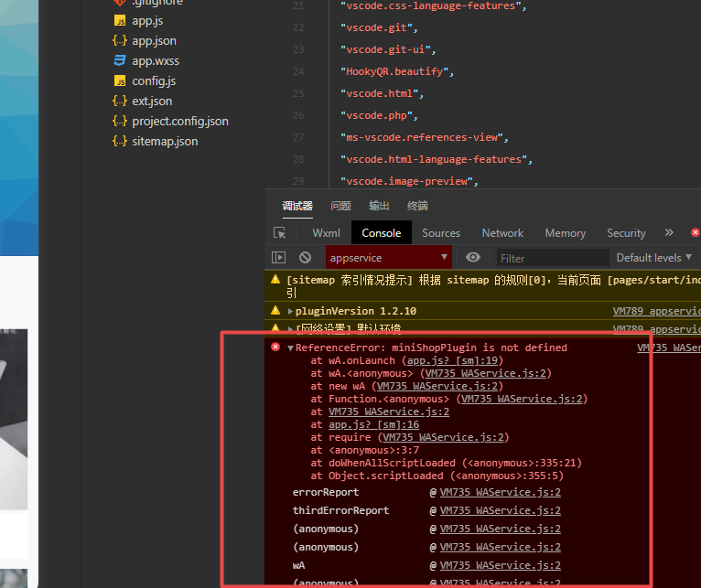Viewport: 701px width, 588px height.
Task: Click the inspect element picker icon
Action: click(x=280, y=233)
